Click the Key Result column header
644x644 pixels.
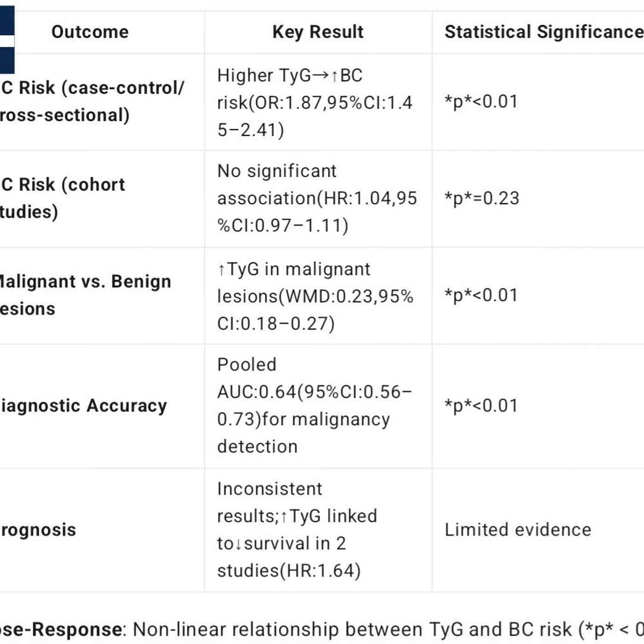[x=318, y=32]
